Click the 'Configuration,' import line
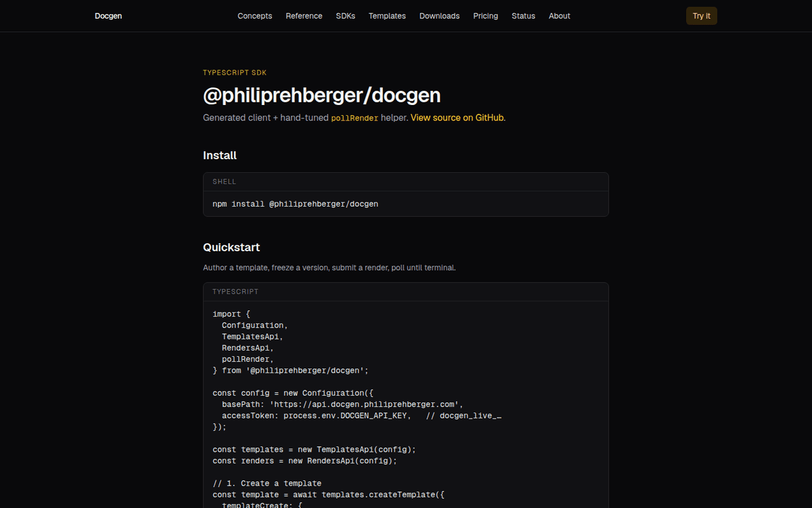812x508 pixels. point(255,325)
